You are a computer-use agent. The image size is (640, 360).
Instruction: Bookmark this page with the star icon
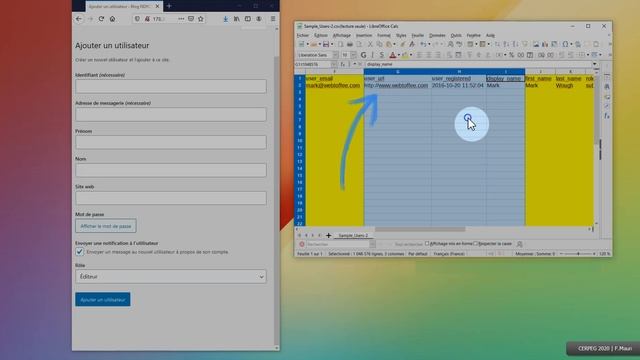click(201, 19)
